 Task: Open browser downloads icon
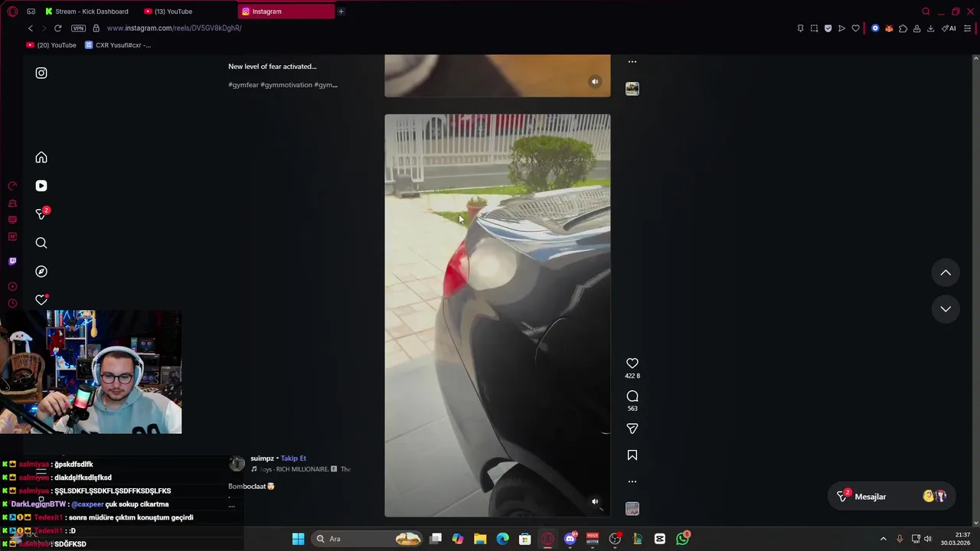tap(930, 28)
